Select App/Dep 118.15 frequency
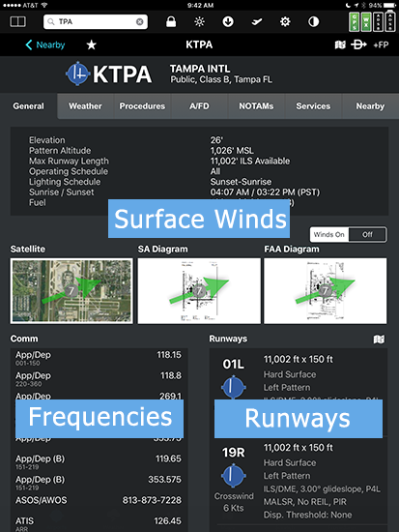This screenshot has width=399, height=532. (x=99, y=358)
